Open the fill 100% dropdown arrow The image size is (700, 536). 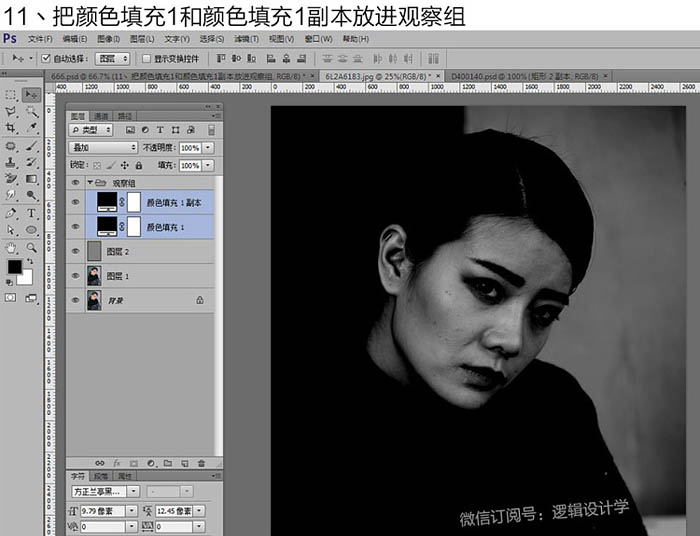[208, 166]
